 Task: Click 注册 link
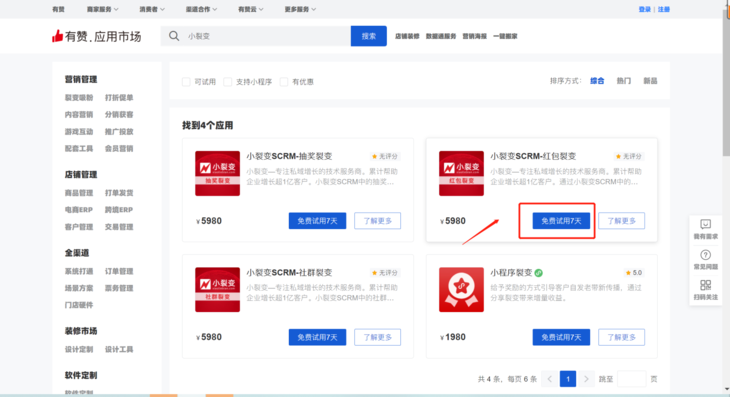click(x=663, y=9)
